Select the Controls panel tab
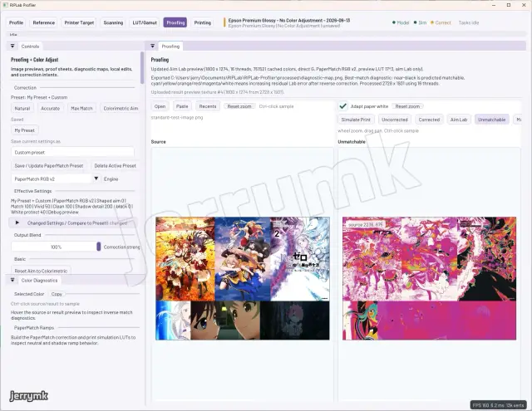This screenshot has width=532, height=411. [x=30, y=46]
